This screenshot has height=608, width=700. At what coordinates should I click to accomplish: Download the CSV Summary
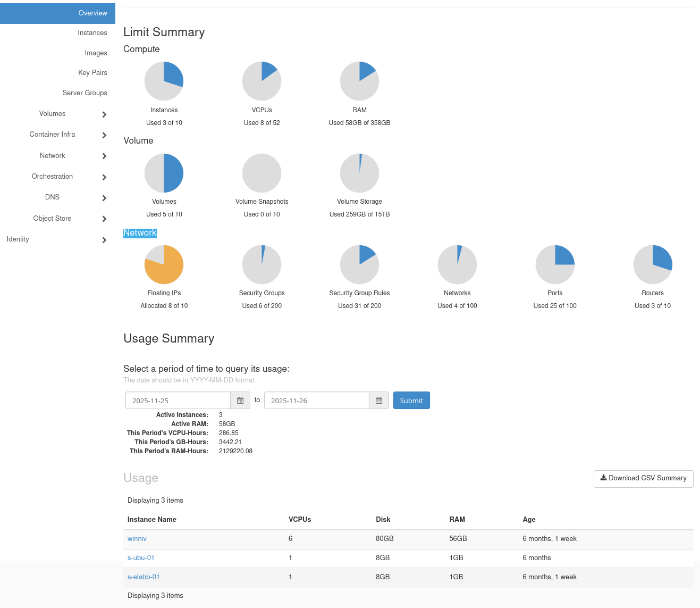643,478
